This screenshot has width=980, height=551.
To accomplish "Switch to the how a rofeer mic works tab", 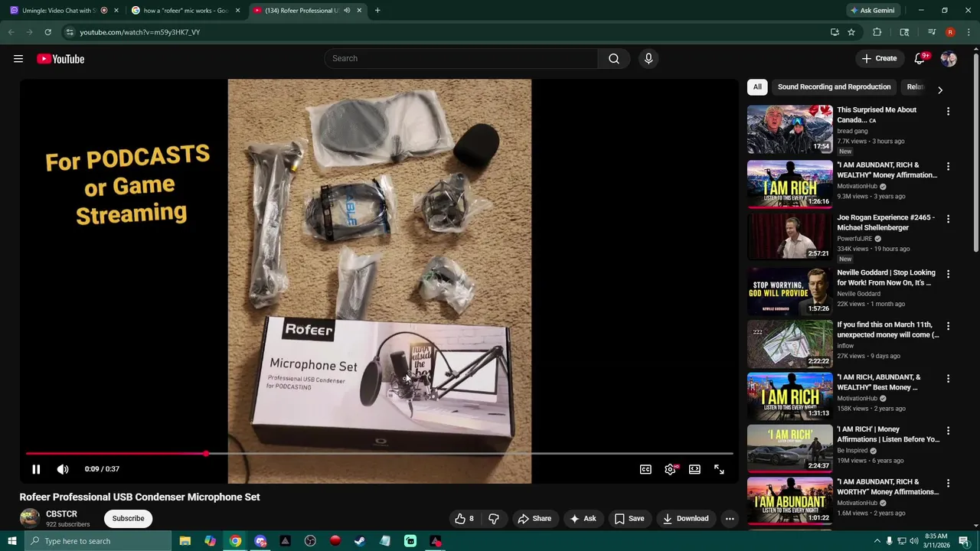I will [186, 11].
